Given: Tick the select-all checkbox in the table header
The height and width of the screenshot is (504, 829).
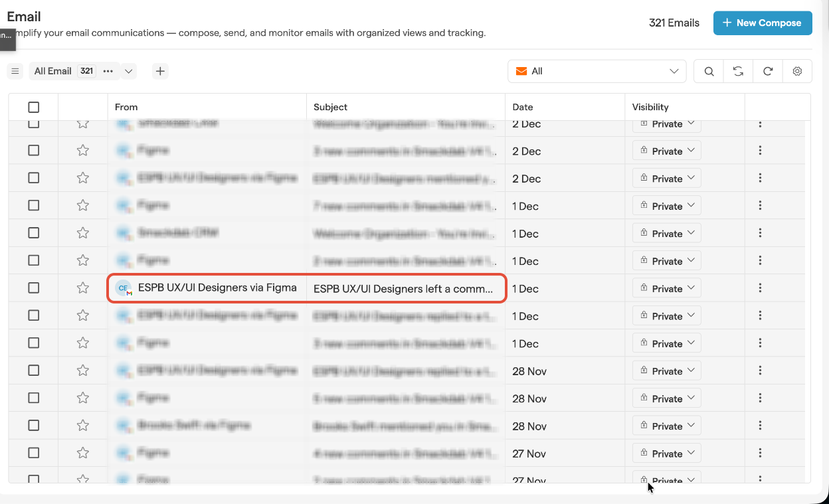Looking at the screenshot, I should [34, 107].
